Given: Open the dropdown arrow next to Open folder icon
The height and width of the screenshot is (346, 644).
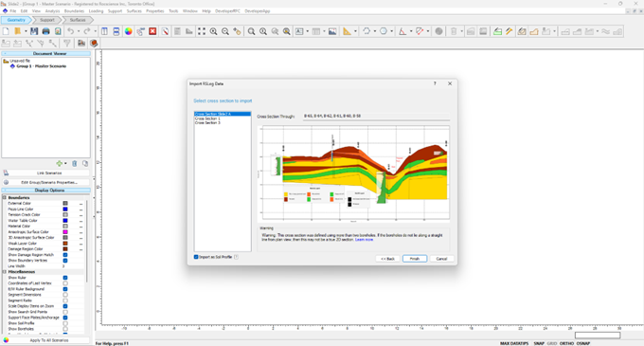Looking at the screenshot, I should pos(26,31).
